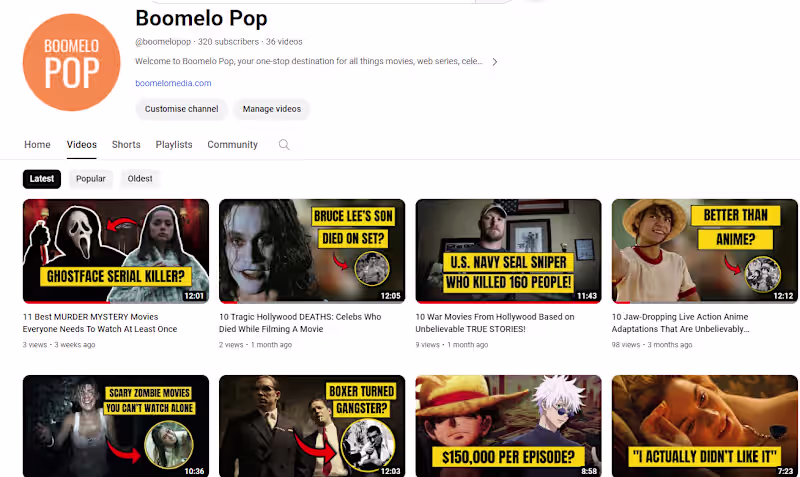Open the Scary Zombie Movies thumbnail
The height and width of the screenshot is (477, 800).
coord(116,426)
